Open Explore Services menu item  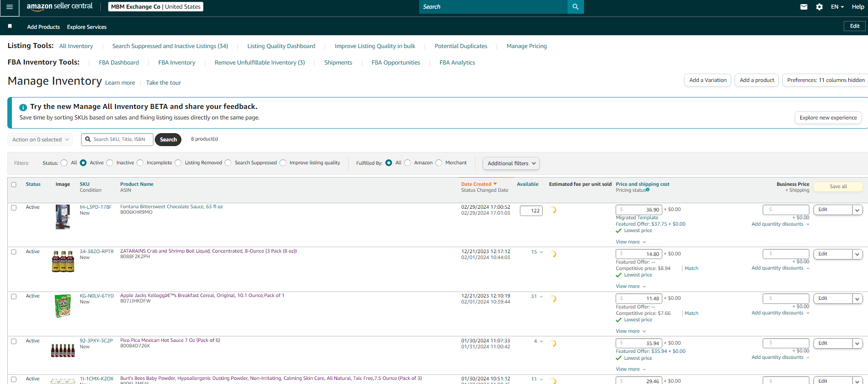(87, 27)
